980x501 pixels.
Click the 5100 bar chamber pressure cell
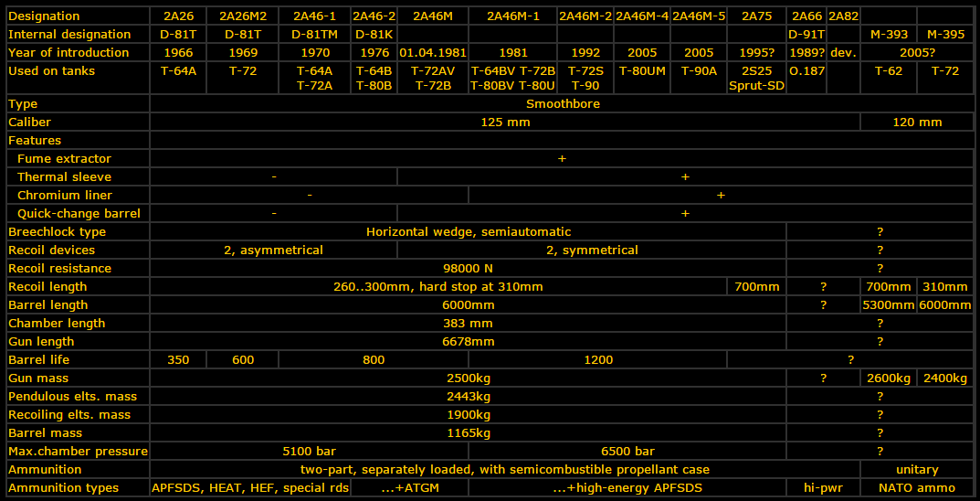(x=310, y=451)
